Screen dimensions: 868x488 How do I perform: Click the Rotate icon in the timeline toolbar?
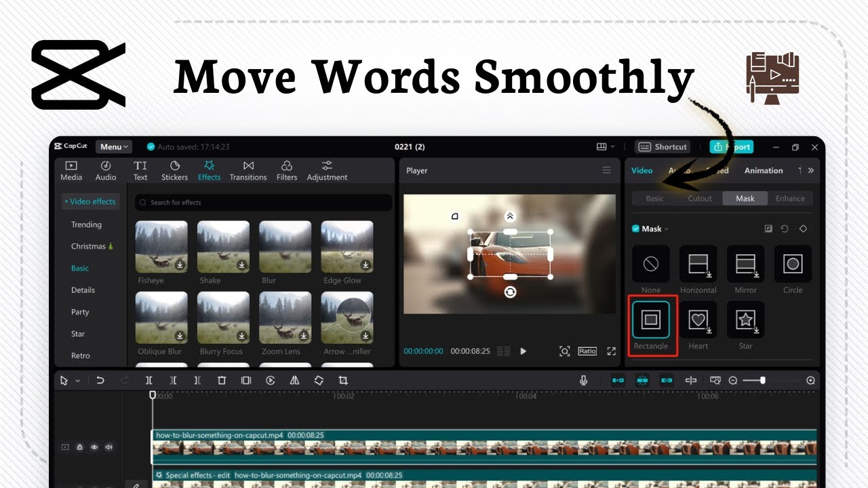point(319,381)
